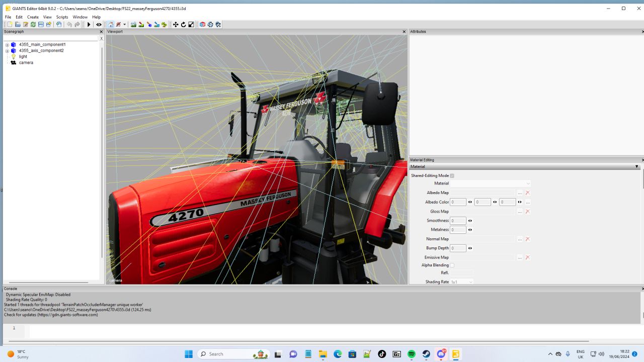
Task: Click the slider arrows beside Smoothness
Action: [470, 221]
